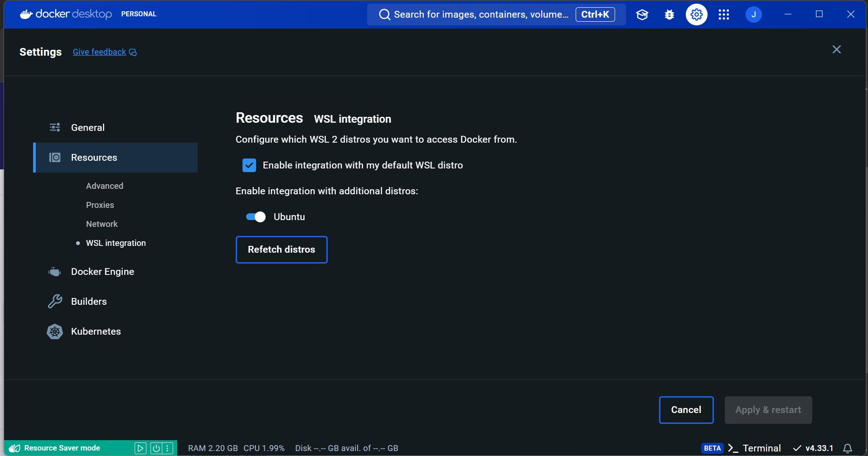Open the extensions grid icon
The width and height of the screenshot is (868, 456).
click(724, 14)
